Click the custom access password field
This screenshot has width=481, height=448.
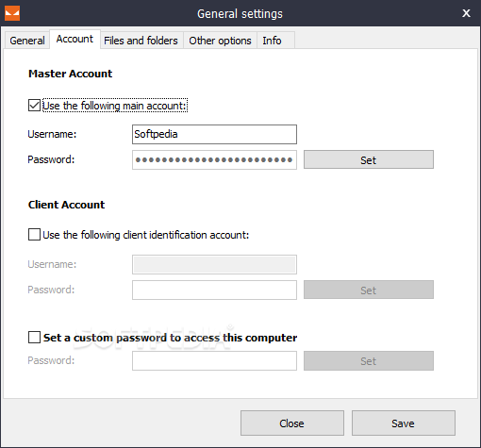(x=214, y=360)
